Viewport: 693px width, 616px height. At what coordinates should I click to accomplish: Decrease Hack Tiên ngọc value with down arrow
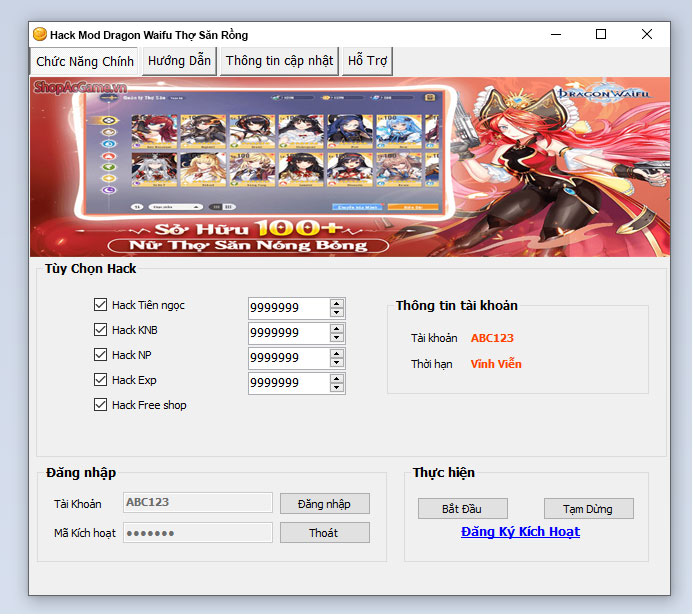337,313
